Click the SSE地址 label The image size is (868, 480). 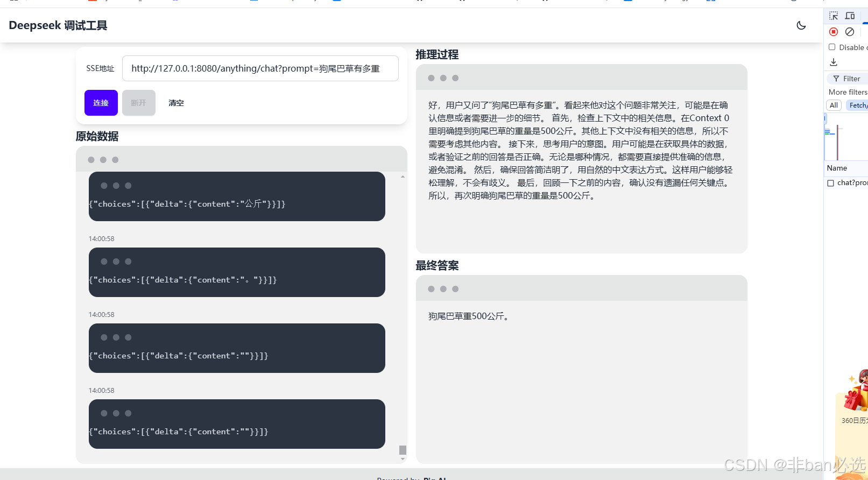point(100,68)
